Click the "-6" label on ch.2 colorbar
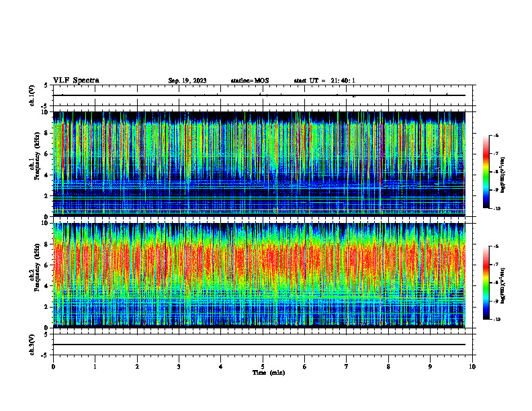The image size is (532, 411). (496, 246)
